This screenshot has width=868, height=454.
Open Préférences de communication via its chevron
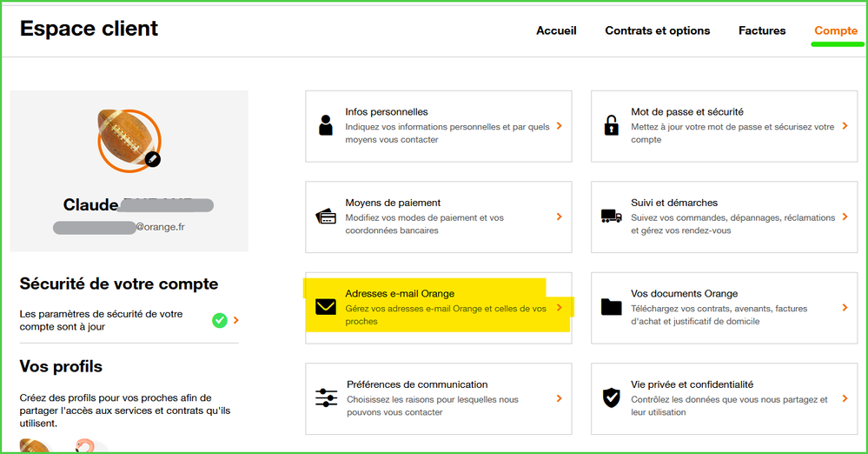[559, 398]
